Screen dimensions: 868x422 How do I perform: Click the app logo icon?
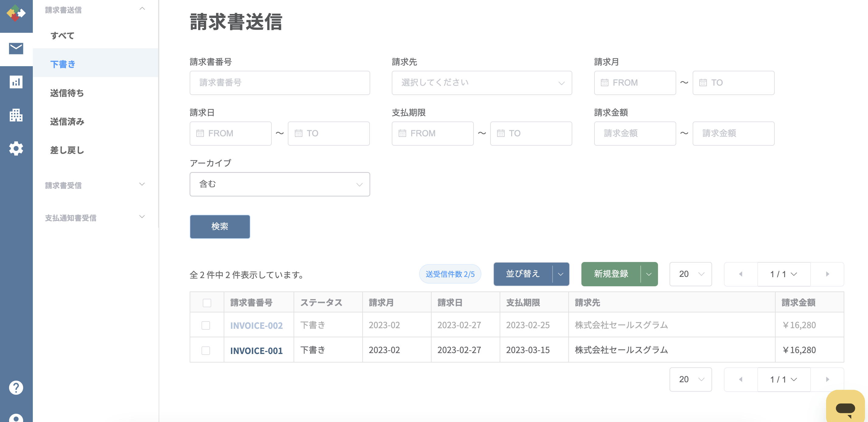point(16,13)
